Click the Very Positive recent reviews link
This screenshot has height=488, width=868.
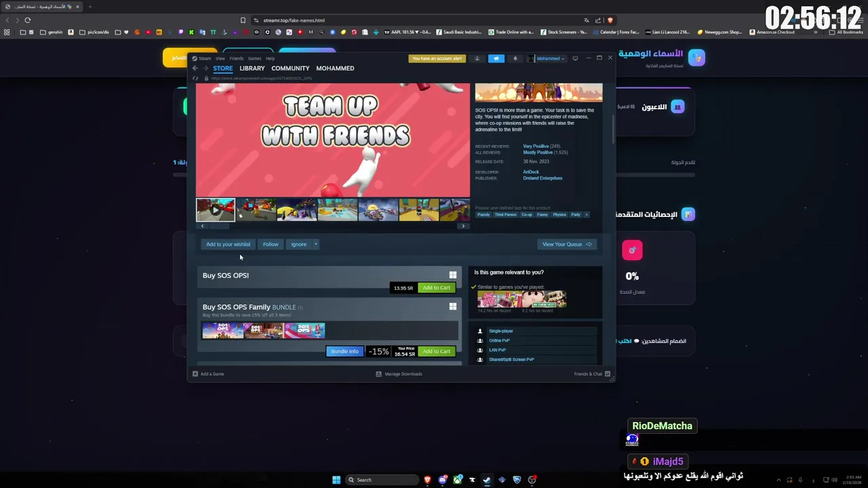[536, 146]
